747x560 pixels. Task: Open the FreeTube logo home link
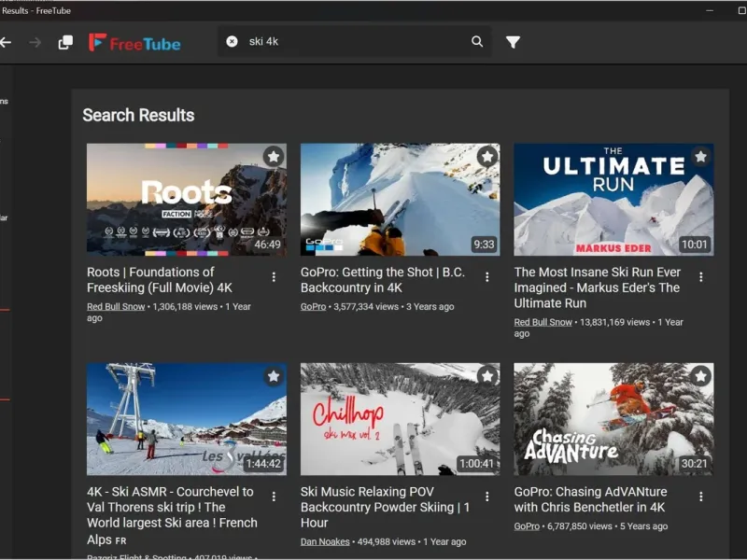pyautogui.click(x=134, y=43)
